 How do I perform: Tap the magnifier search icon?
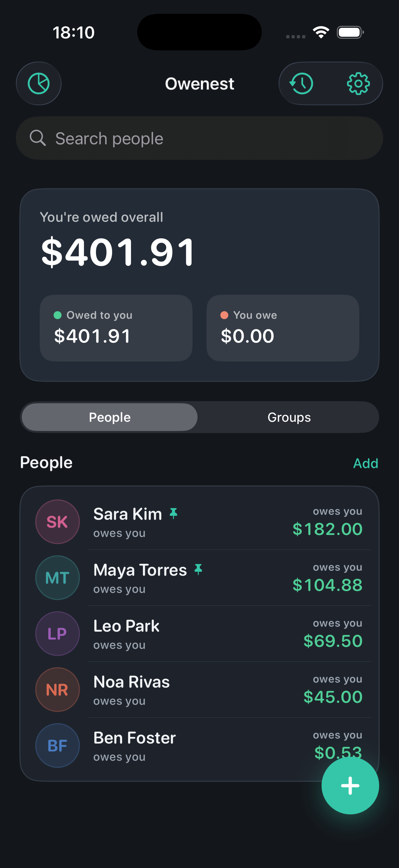tap(38, 138)
